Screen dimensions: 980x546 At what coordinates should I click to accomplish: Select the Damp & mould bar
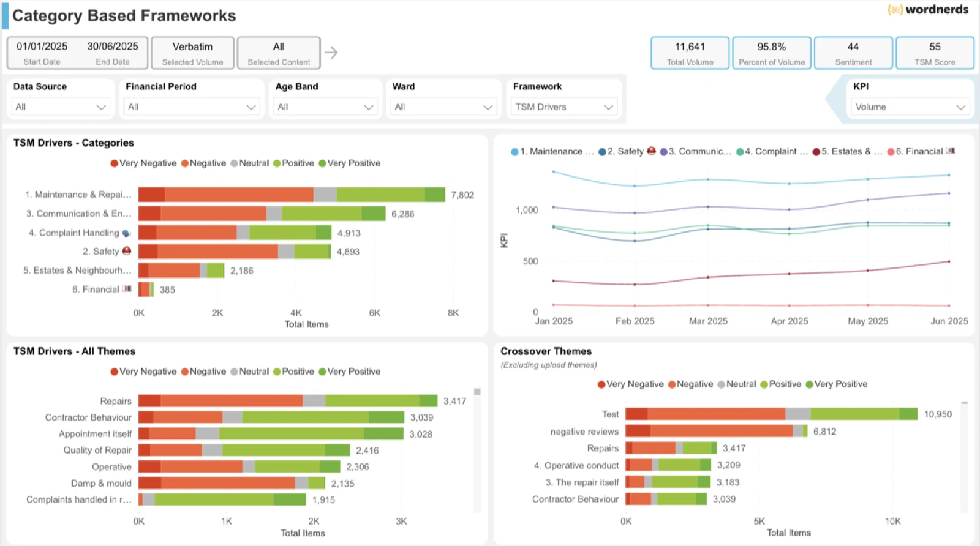pyautogui.click(x=232, y=483)
